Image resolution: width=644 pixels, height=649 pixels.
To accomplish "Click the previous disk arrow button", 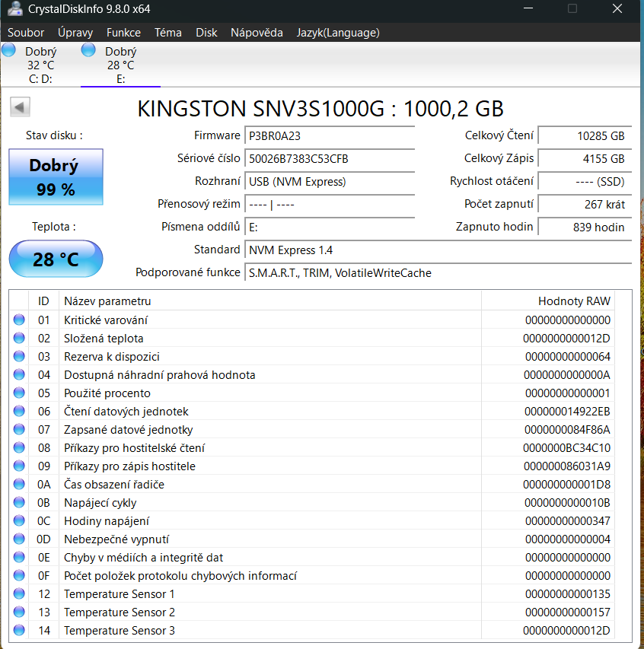I will (x=19, y=107).
